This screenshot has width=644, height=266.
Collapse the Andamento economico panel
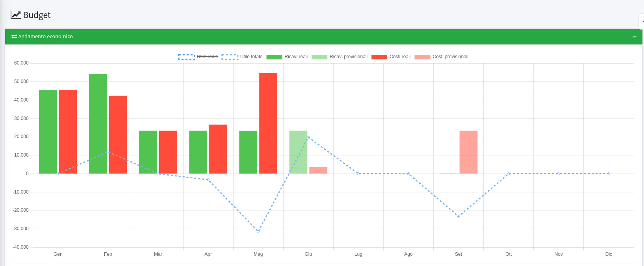pos(634,37)
